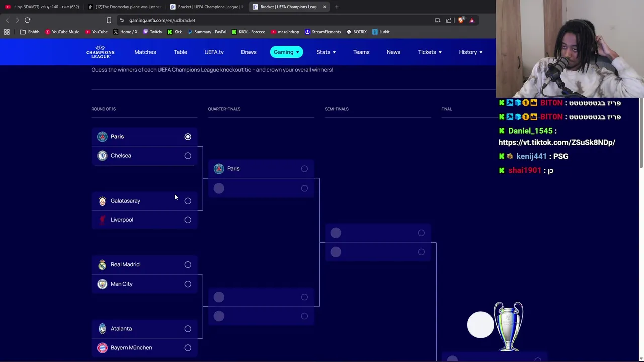Click the bookmark icon beside the address bar
Viewport: 644px width, 362px height.
109,20
